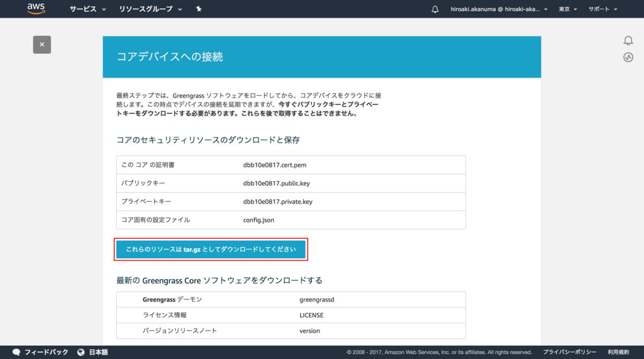This screenshot has width=644, height=359.
Task: Open the リソースグループ menu
Action: coord(150,9)
